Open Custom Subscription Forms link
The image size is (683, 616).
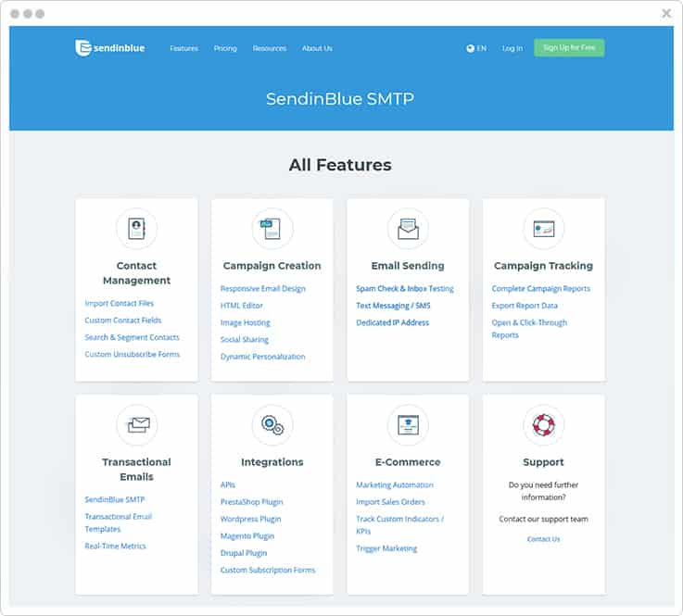tap(268, 570)
